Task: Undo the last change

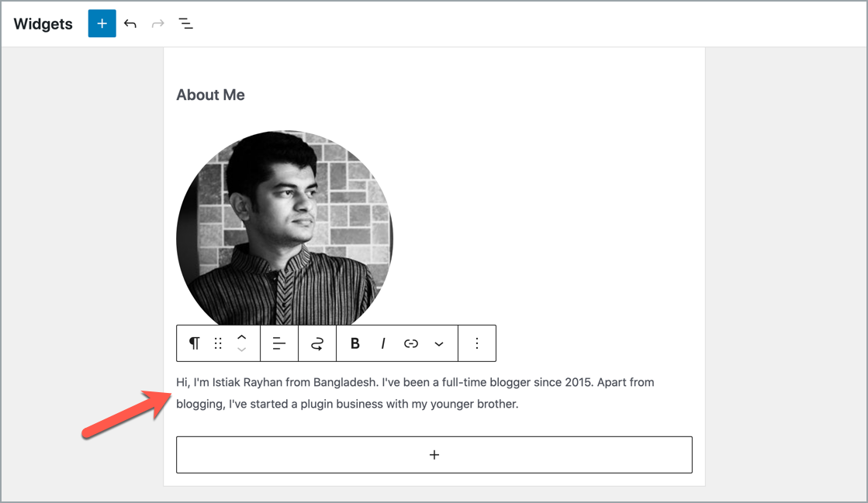Action: (x=130, y=23)
